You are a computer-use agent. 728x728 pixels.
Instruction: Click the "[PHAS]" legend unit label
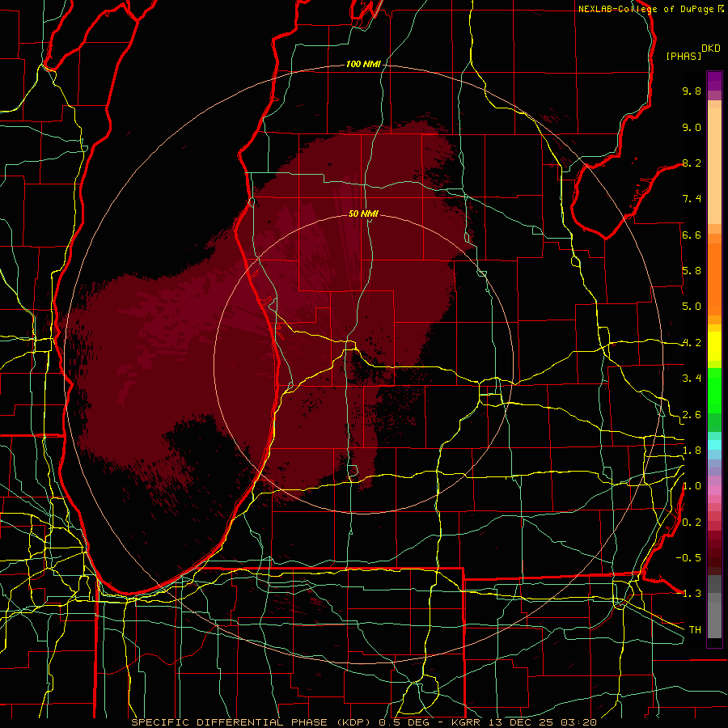click(x=684, y=56)
